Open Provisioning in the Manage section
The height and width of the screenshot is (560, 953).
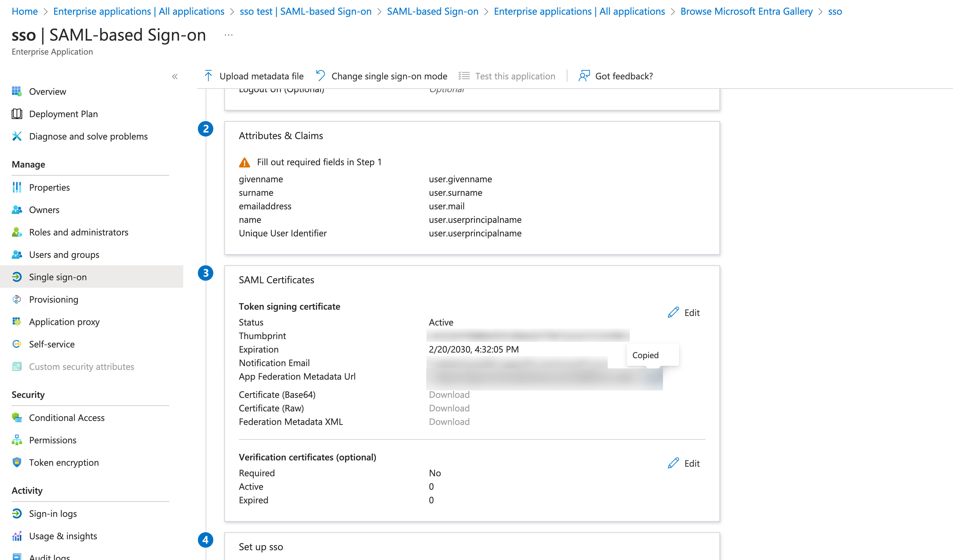[x=91, y=299]
